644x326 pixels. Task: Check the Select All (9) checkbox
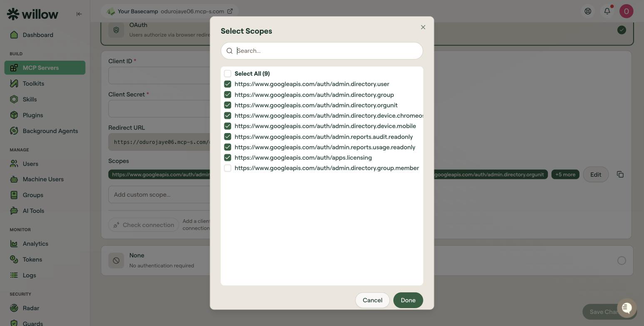pos(228,74)
